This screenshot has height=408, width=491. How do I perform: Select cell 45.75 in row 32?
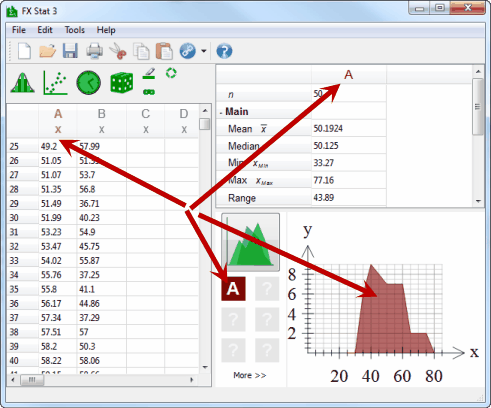coord(102,246)
